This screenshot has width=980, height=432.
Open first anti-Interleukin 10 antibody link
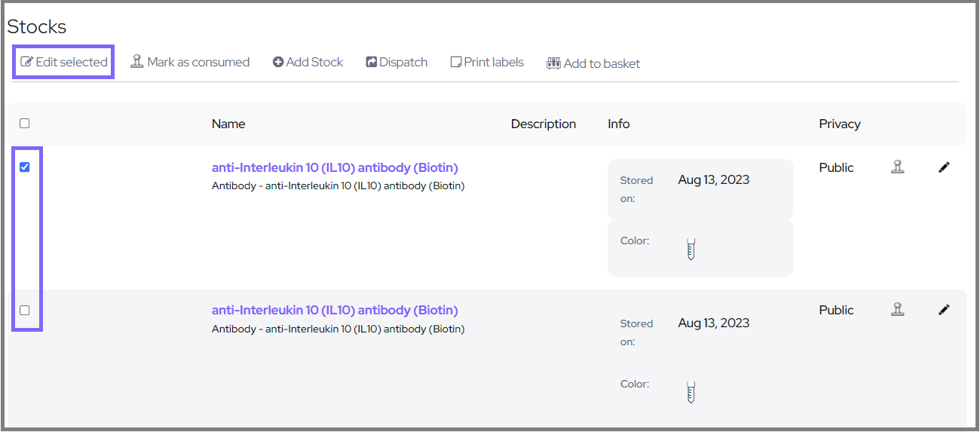tap(335, 167)
